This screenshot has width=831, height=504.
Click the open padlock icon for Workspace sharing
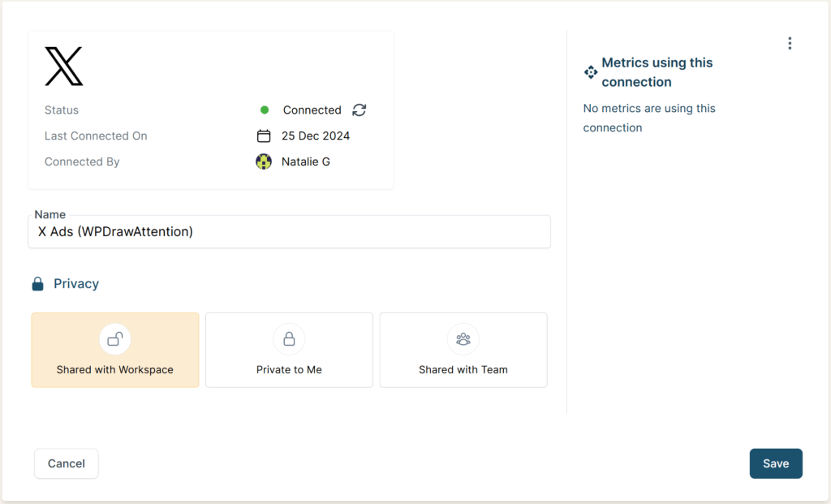115,338
